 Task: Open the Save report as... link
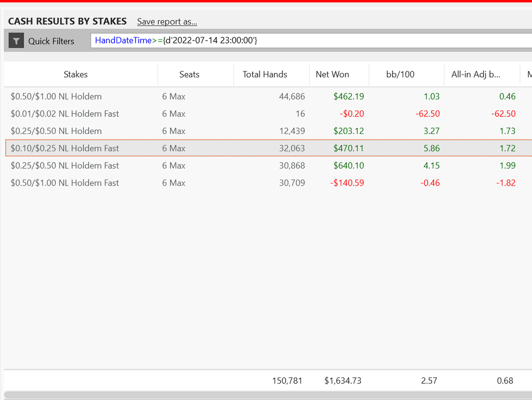[167, 21]
